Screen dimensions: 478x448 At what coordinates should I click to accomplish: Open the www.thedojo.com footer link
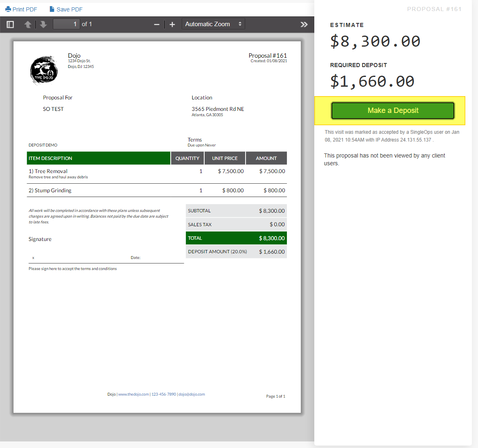pyautogui.click(x=133, y=394)
